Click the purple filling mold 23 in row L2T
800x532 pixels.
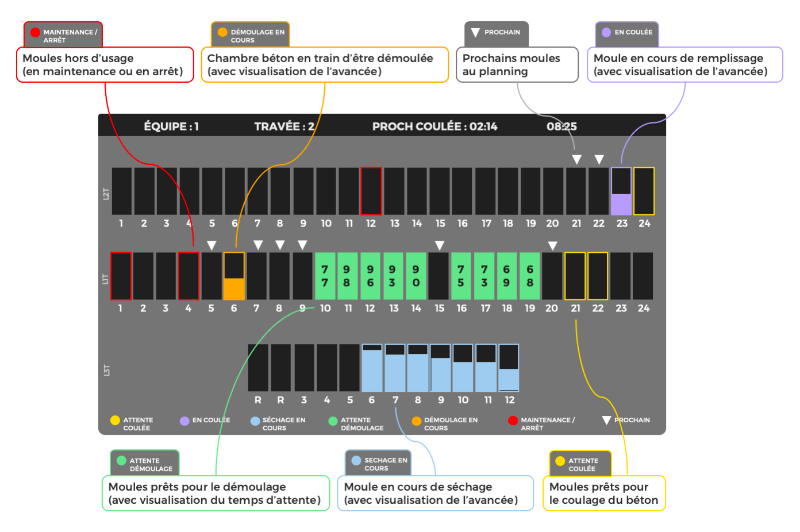pos(621,191)
